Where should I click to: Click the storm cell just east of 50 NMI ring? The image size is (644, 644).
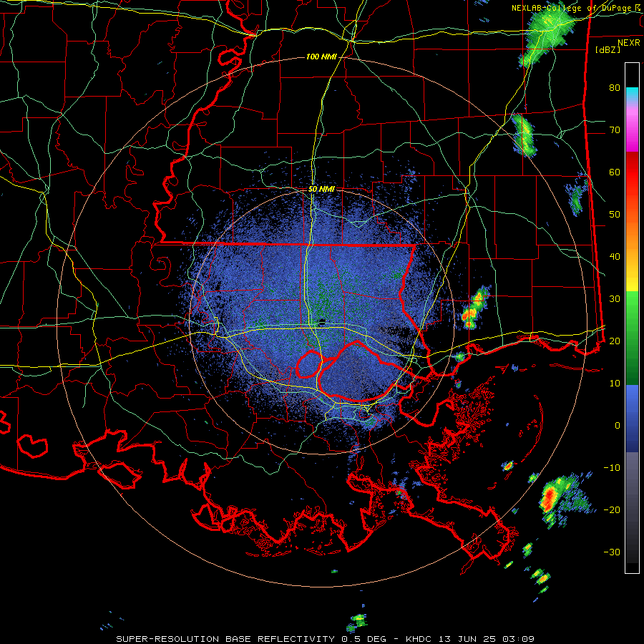pyautogui.click(x=474, y=308)
